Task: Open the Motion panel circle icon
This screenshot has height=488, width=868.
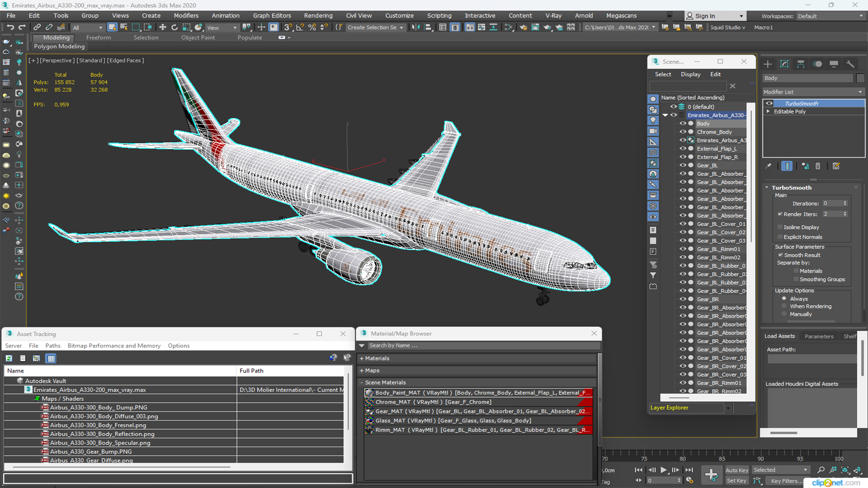Action: click(x=817, y=64)
